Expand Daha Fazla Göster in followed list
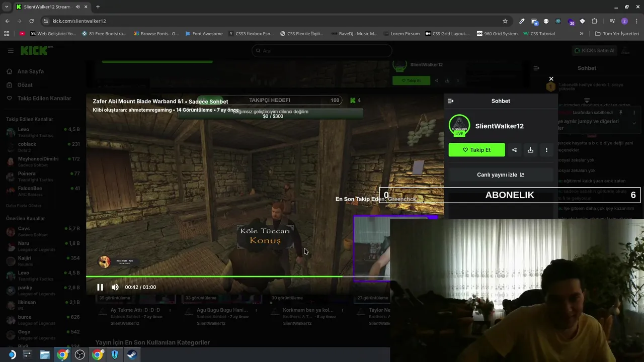 [x=24, y=206]
